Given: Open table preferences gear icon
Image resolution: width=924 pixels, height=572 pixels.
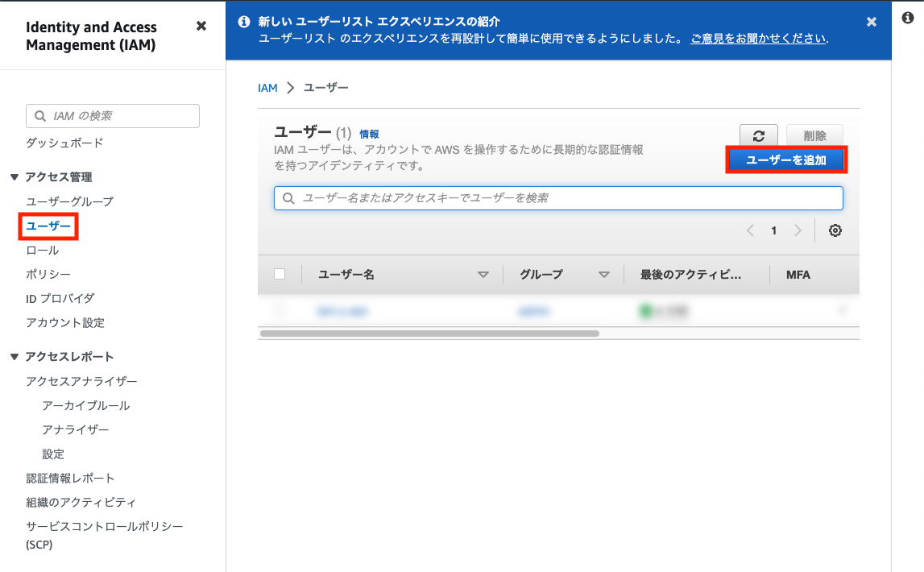Looking at the screenshot, I should click(x=835, y=230).
